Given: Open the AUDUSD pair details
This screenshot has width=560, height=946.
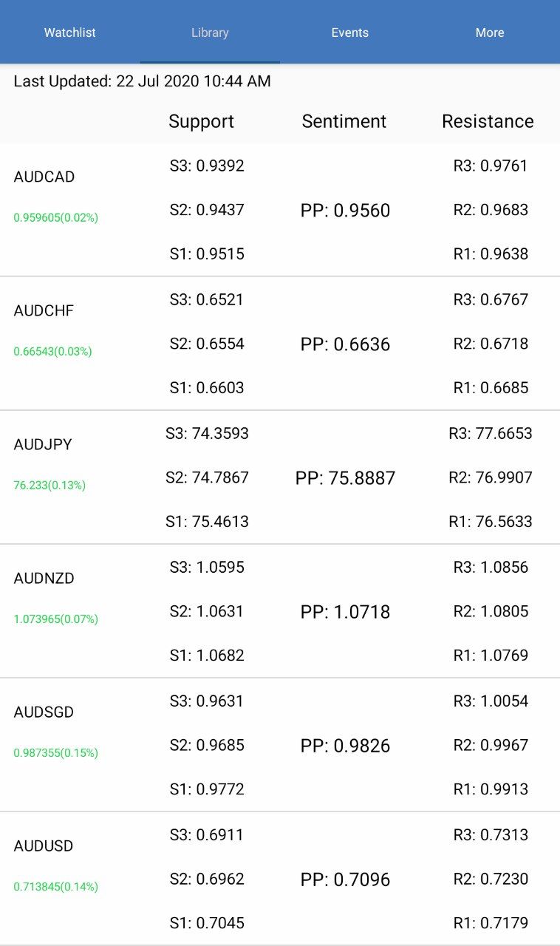Looking at the screenshot, I should (x=44, y=846).
